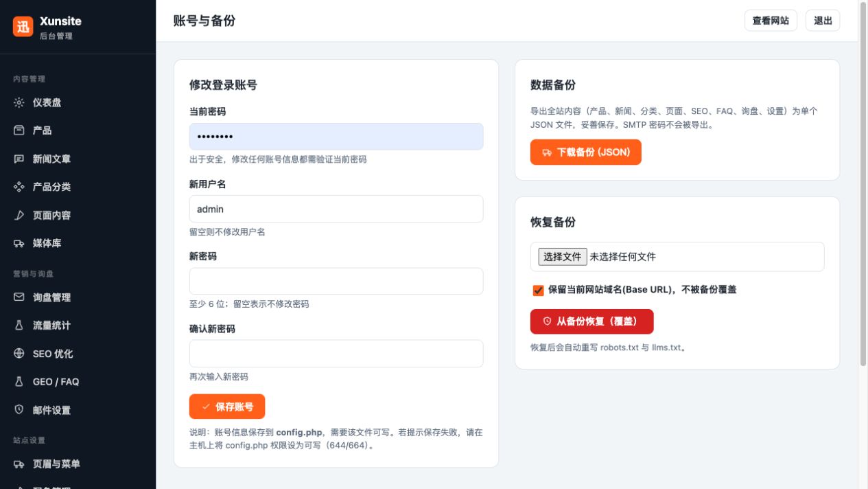This screenshot has width=868, height=489.
Task: Click the 查看网站 button
Action: [x=771, y=21]
